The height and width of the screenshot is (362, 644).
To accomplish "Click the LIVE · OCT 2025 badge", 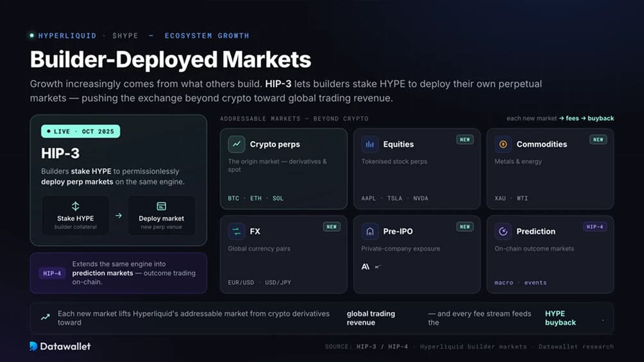I will [x=81, y=131].
